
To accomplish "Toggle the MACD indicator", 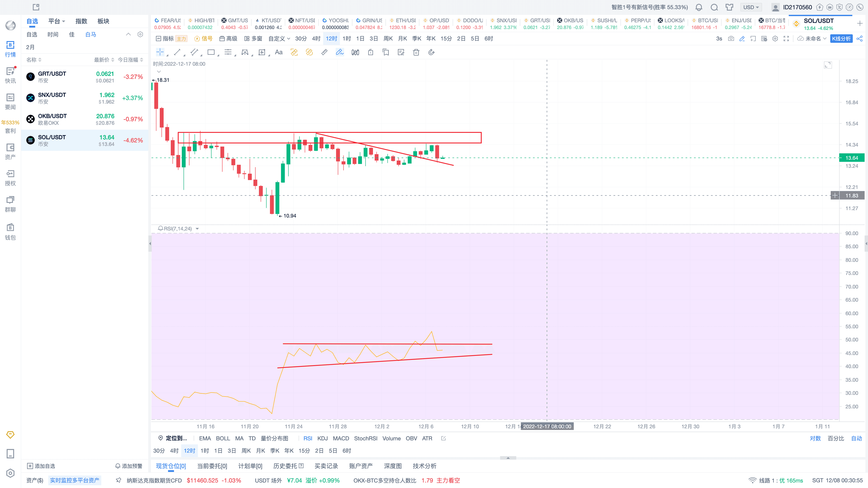I will pos(341,438).
